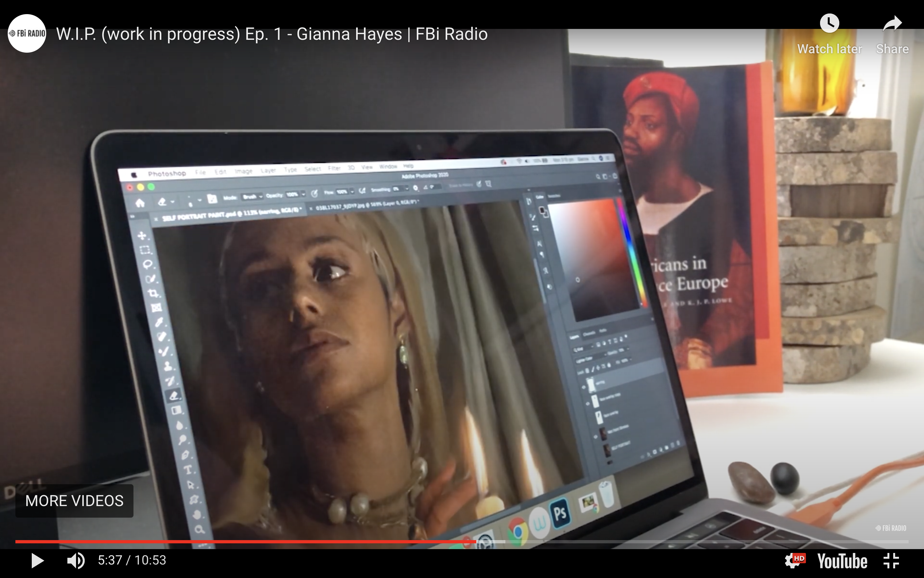
Task: Click the 5:37 / 10:53 time display
Action: 132,560
